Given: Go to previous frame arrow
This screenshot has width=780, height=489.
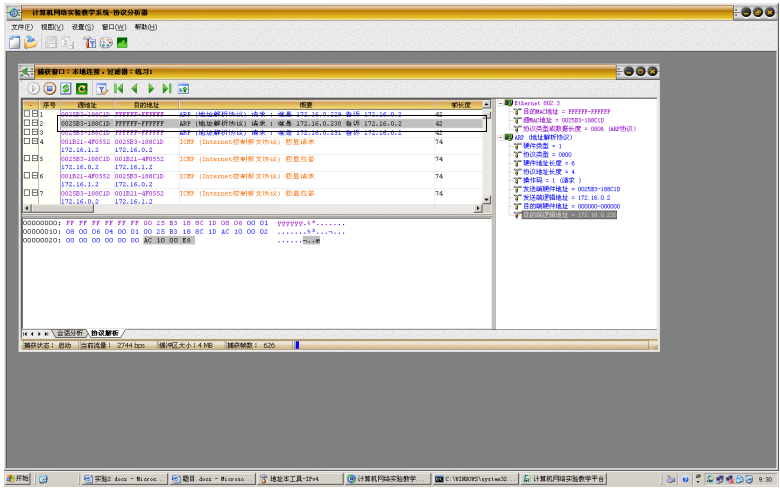Looking at the screenshot, I should coord(134,89).
